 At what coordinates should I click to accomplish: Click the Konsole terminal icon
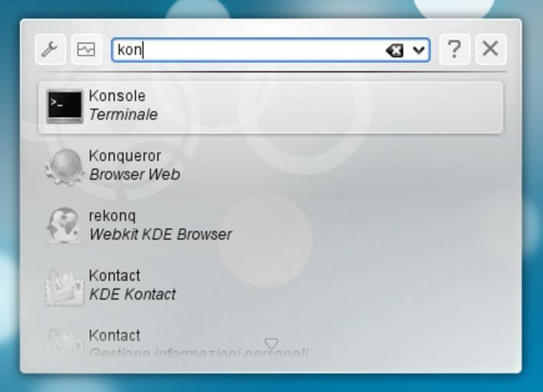[64, 106]
